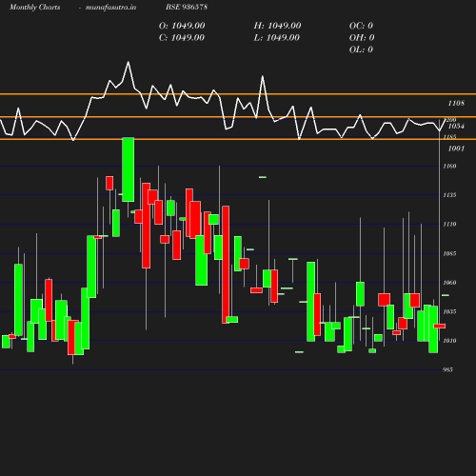Viewport: 476px width, 476px height.
Task: Click the 1135 price axis label
Action: pos(449,195)
